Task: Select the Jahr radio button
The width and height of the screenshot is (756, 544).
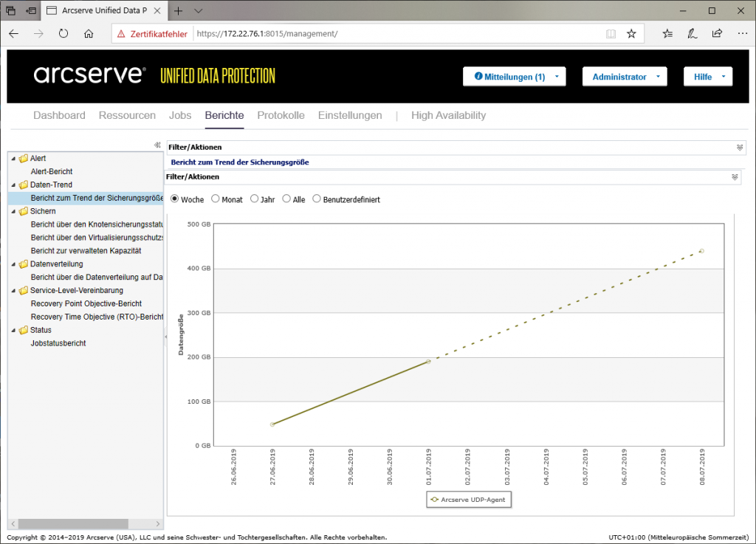Action: coord(255,199)
